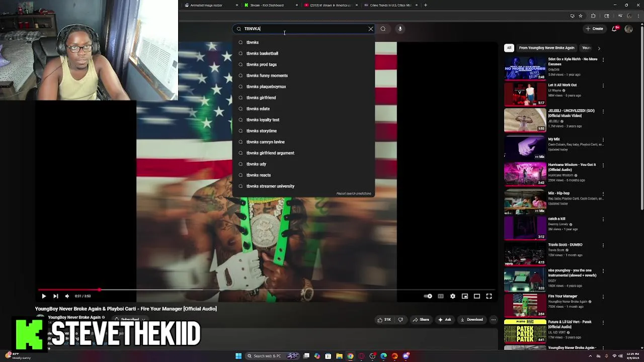Toggle autoplay switch in player

tap(428, 296)
